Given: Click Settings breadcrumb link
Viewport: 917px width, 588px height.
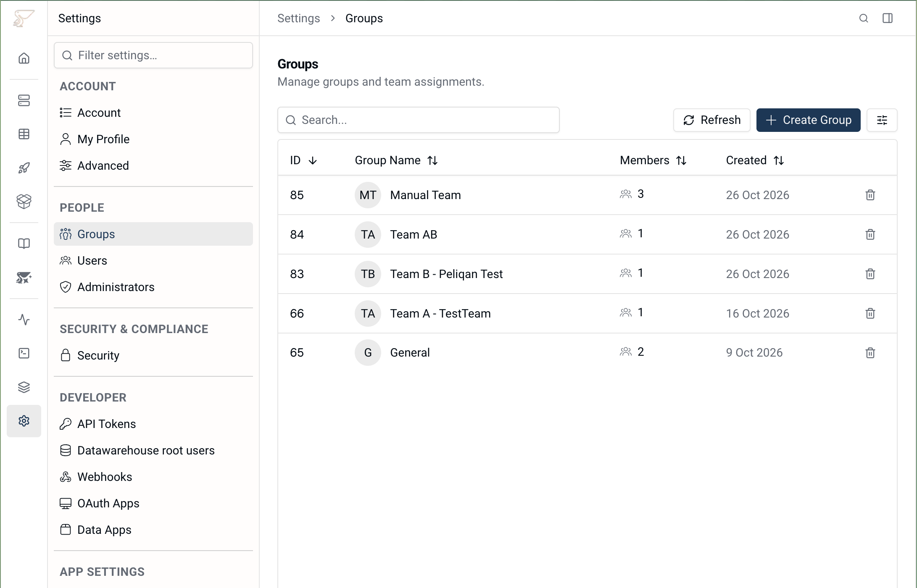Looking at the screenshot, I should click(x=299, y=18).
